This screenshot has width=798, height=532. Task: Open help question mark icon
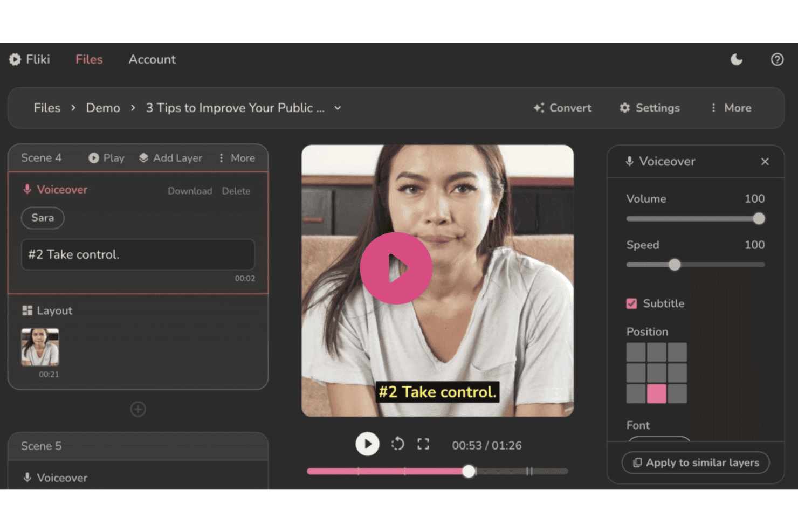[777, 59]
